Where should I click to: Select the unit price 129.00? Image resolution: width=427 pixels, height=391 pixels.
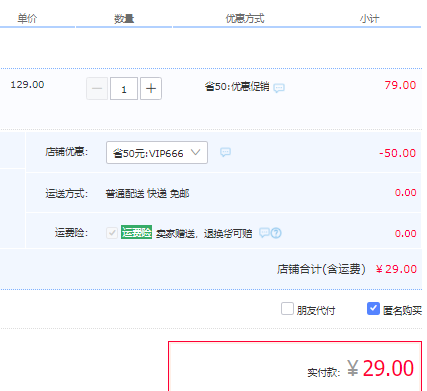tap(27, 85)
